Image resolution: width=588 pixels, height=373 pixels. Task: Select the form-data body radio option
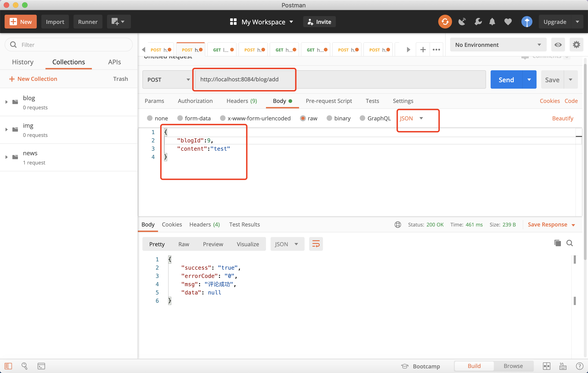point(180,118)
